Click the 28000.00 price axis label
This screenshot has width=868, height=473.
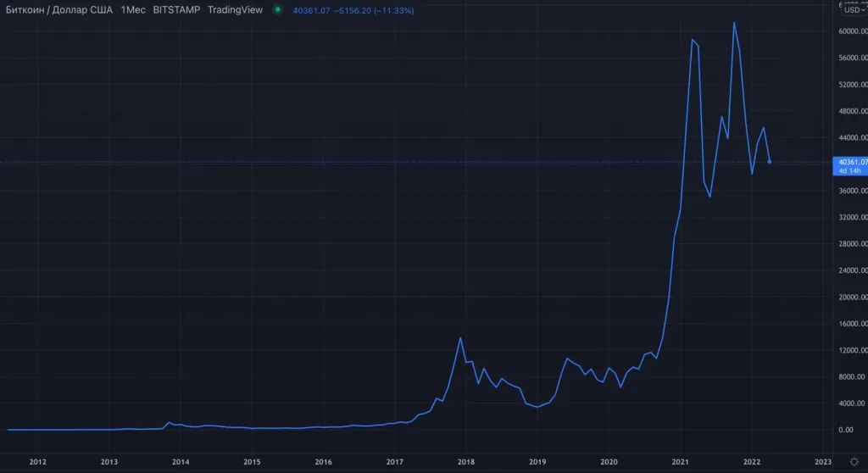pos(853,243)
